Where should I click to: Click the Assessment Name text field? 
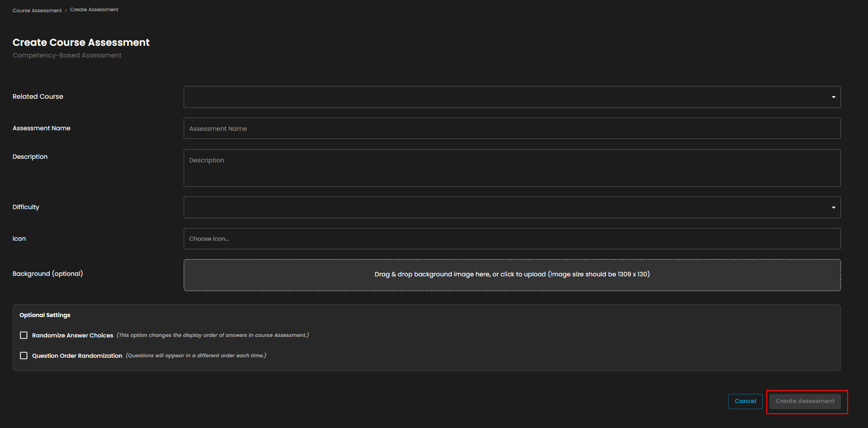point(511,128)
